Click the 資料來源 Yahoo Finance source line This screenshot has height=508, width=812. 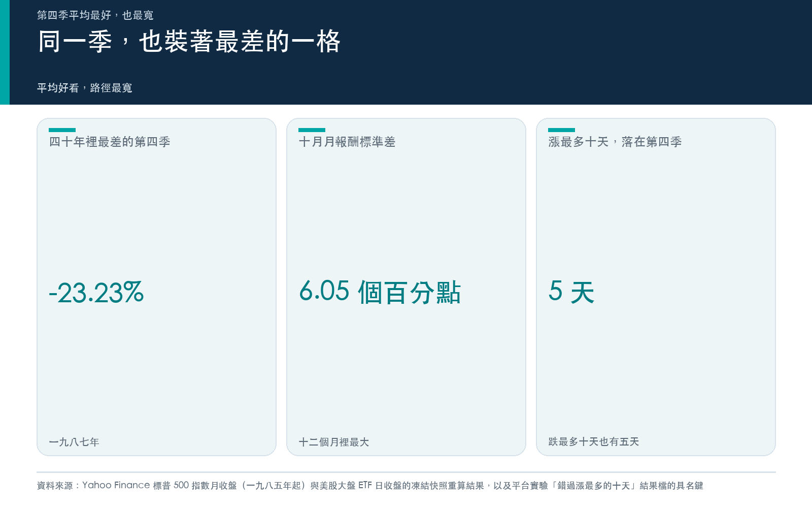tap(370, 485)
